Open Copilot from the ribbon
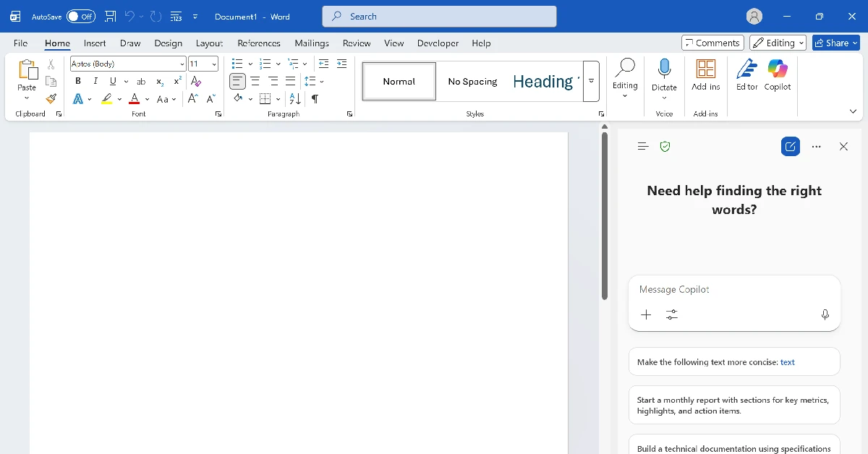Viewport: 868px width, 454px height. (x=777, y=76)
